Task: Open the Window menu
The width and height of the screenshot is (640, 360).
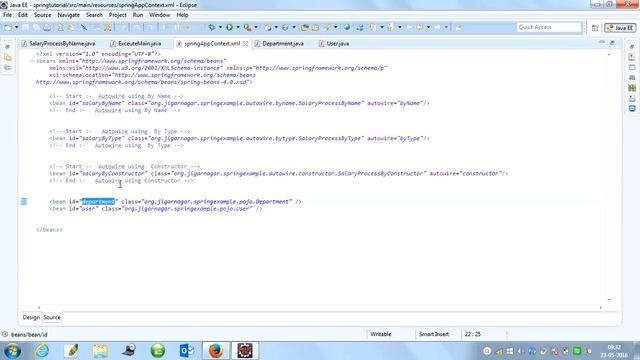Action: point(160,15)
